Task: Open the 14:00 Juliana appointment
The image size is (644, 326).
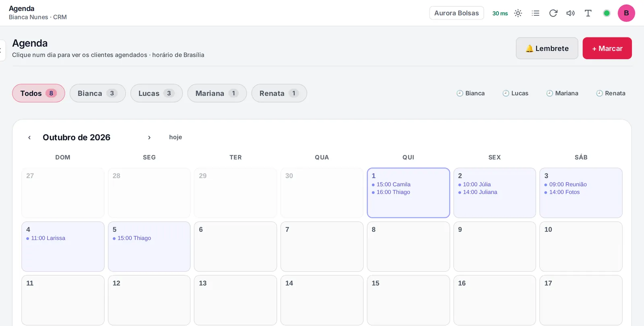Action: (x=478, y=192)
